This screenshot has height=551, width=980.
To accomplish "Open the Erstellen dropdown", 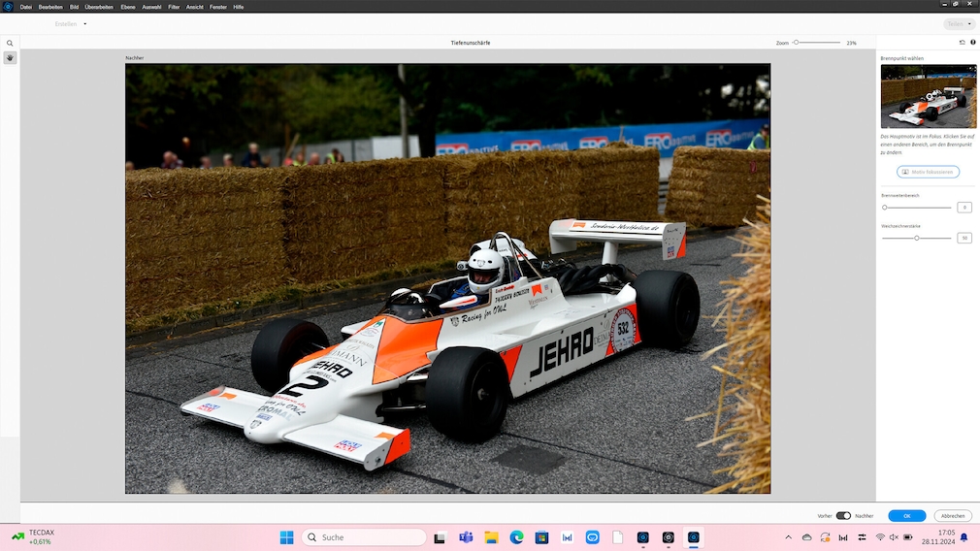I will [71, 23].
